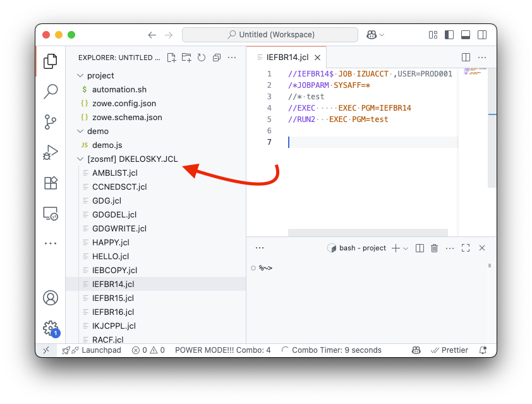
Task: Open the Accounts icon in the activity bar
Action: 51,298
